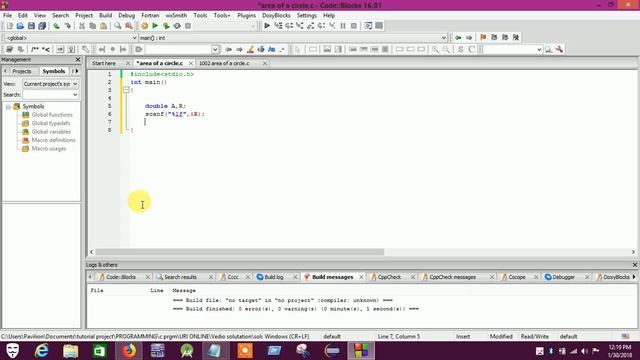Click the Find magnifier icon
Image resolution: width=640 pixels, height=360 pixels.
click(118, 26)
